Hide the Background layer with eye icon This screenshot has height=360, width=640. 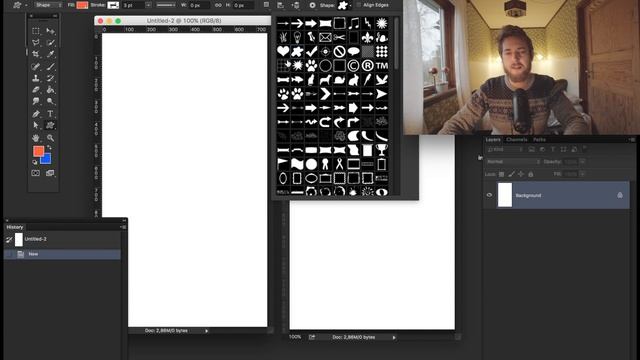[x=489, y=195]
